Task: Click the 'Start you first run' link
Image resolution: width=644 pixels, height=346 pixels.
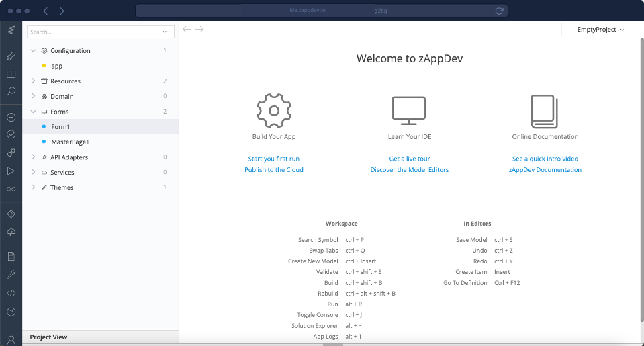Action: click(273, 159)
